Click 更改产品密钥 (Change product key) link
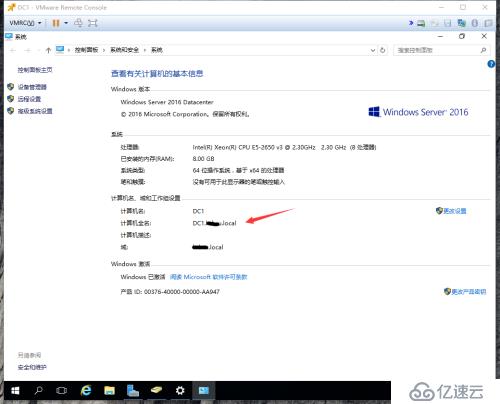This screenshot has width=500, height=404. coord(469,292)
